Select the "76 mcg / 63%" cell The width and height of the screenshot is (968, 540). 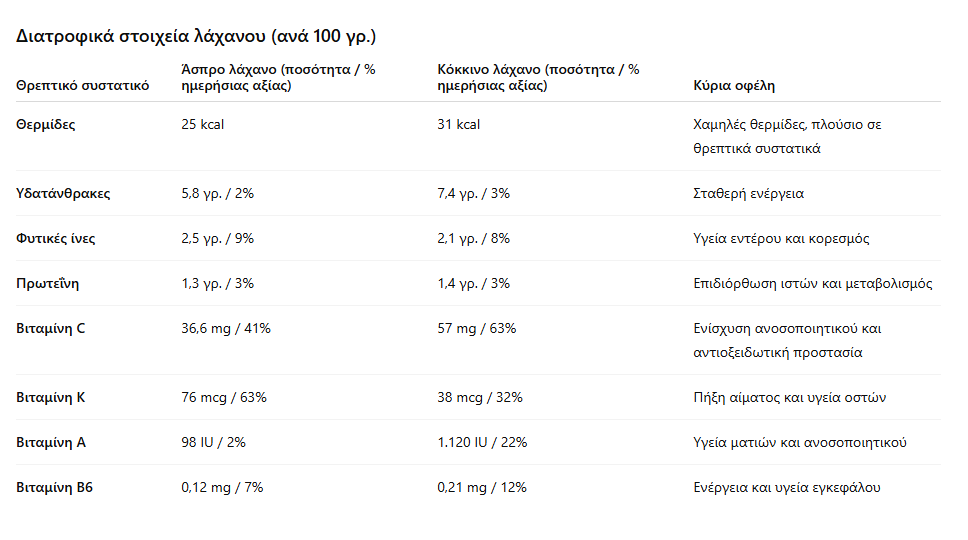tap(224, 398)
